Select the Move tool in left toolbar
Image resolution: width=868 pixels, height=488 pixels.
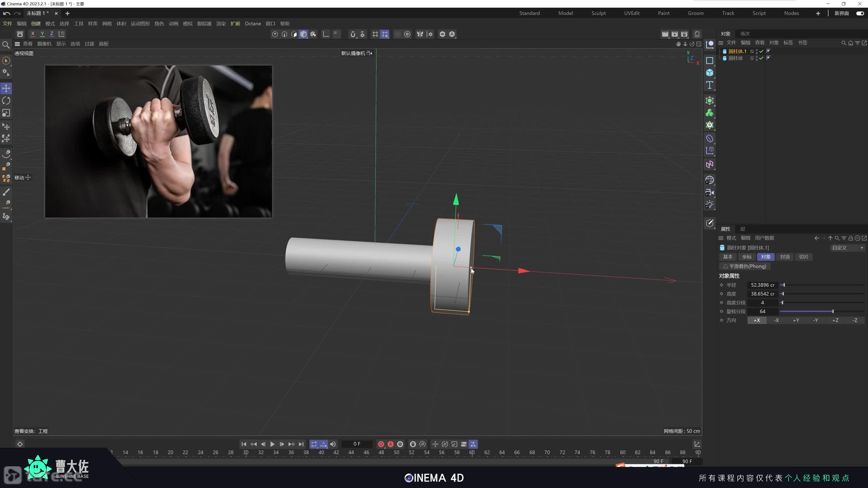(6, 88)
